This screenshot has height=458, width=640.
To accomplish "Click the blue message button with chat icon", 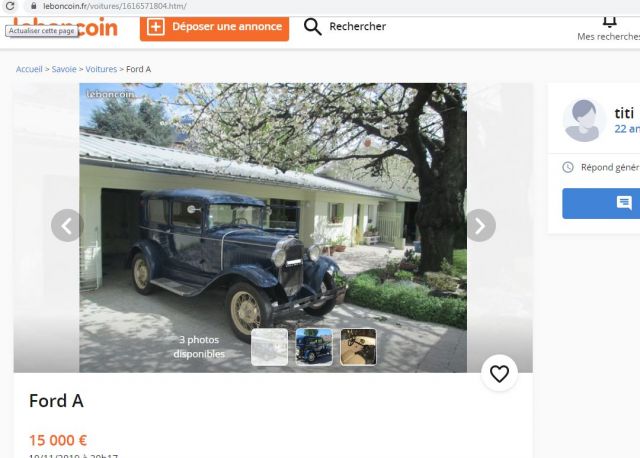I will click(x=601, y=203).
